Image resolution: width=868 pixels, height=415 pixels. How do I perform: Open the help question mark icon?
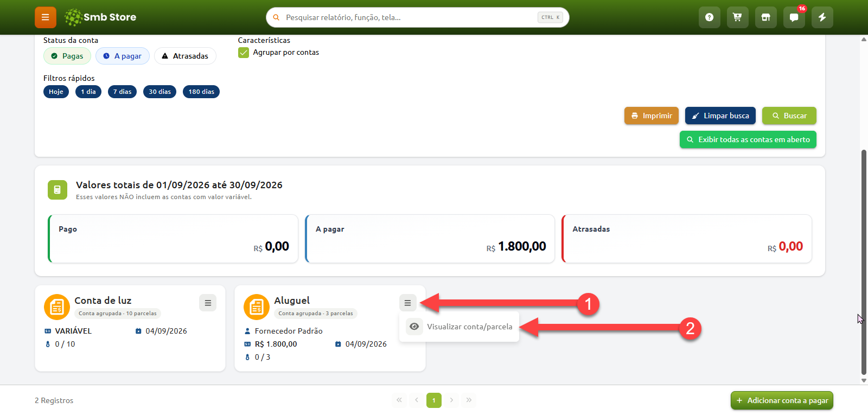point(709,17)
